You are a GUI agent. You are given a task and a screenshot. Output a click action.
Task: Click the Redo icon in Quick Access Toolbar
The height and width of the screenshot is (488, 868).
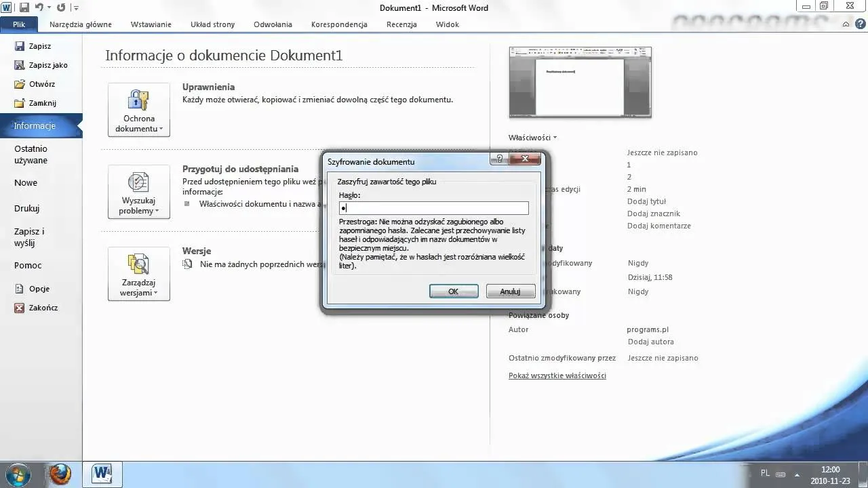tap(61, 7)
